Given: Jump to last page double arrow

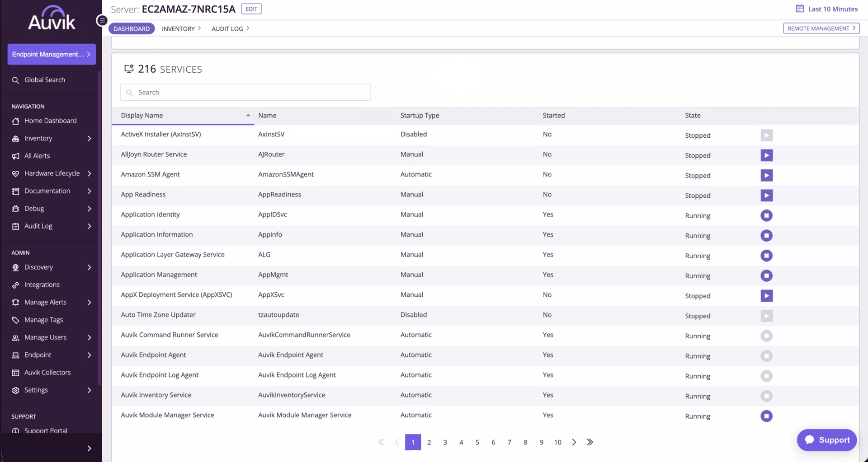Looking at the screenshot, I should coord(590,442).
